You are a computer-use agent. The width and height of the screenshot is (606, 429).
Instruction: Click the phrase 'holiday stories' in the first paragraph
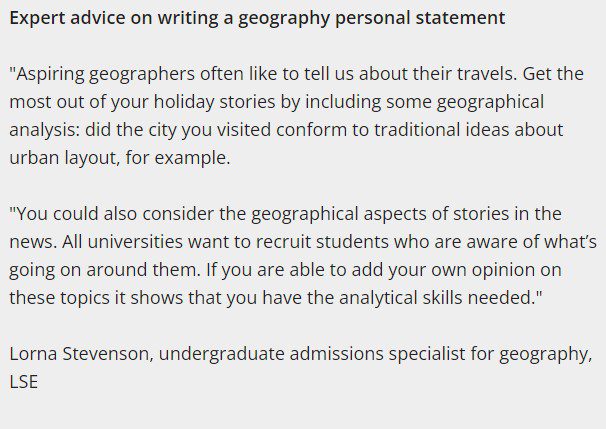pos(214,102)
